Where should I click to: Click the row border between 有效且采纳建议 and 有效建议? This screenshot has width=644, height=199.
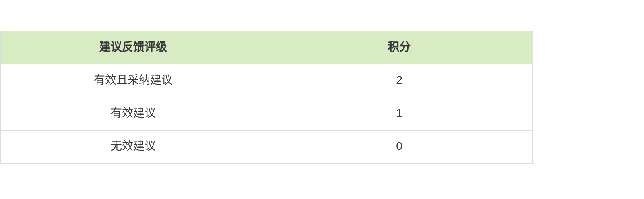click(133, 97)
